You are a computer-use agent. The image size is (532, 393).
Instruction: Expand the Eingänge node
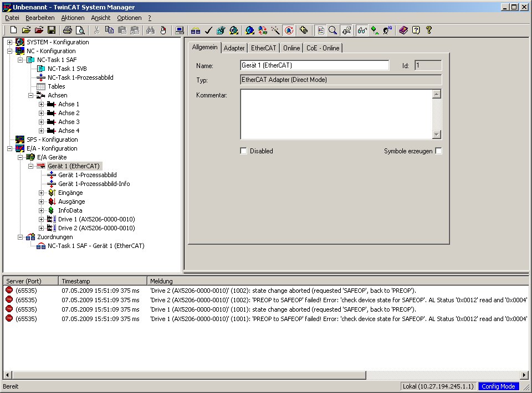point(42,193)
